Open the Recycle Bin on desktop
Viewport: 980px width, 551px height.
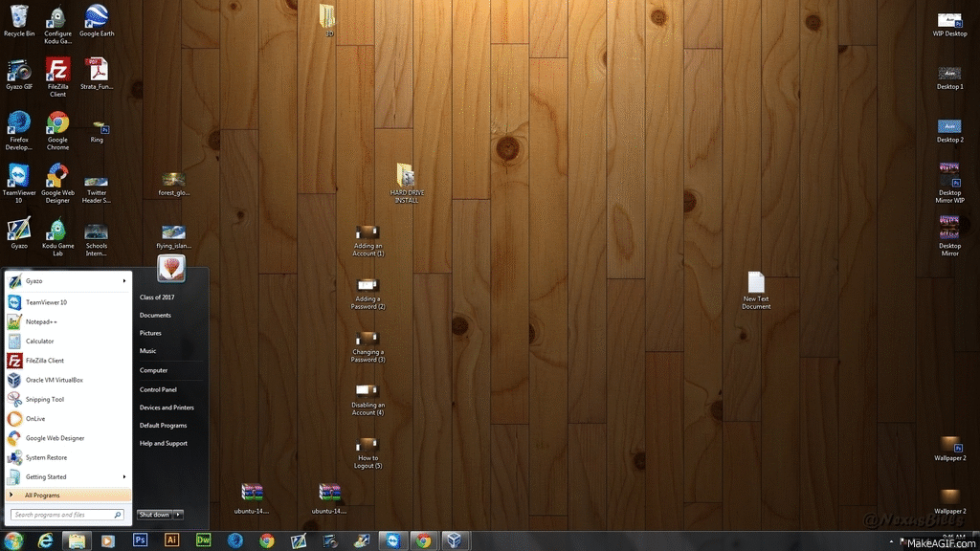[x=19, y=19]
